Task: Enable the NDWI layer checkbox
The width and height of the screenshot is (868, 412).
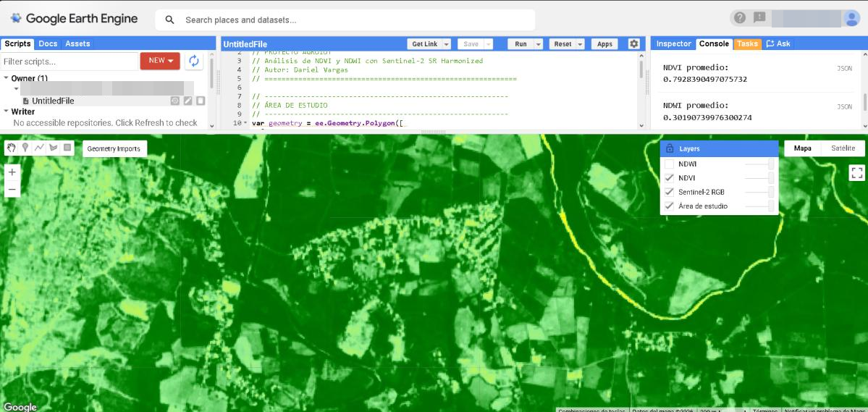Action: pos(669,164)
